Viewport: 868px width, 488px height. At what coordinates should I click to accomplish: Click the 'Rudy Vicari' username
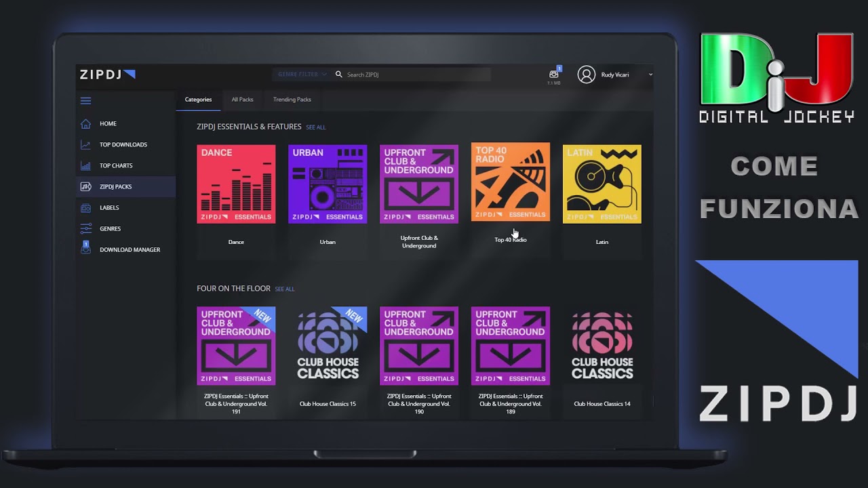click(615, 75)
